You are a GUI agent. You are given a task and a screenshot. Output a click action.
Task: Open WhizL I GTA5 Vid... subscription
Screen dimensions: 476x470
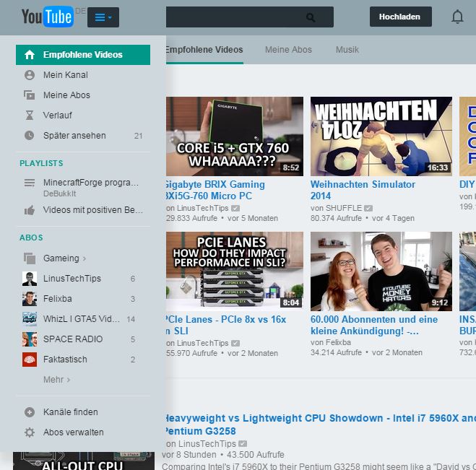click(83, 319)
